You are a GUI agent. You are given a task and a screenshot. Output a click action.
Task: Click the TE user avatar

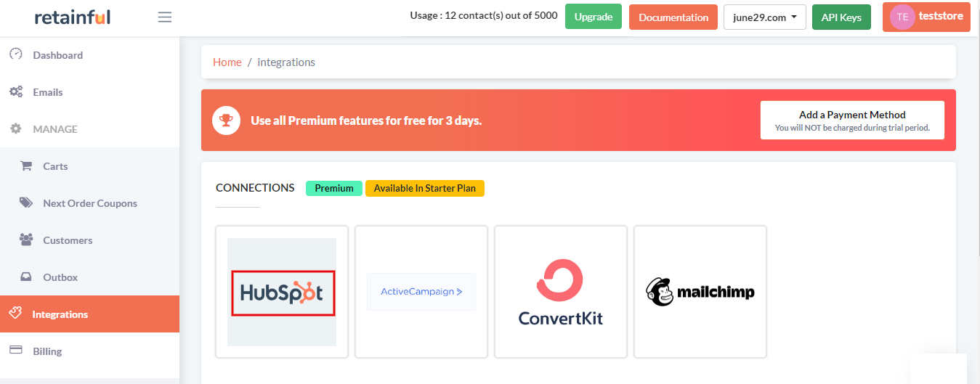pos(902,17)
